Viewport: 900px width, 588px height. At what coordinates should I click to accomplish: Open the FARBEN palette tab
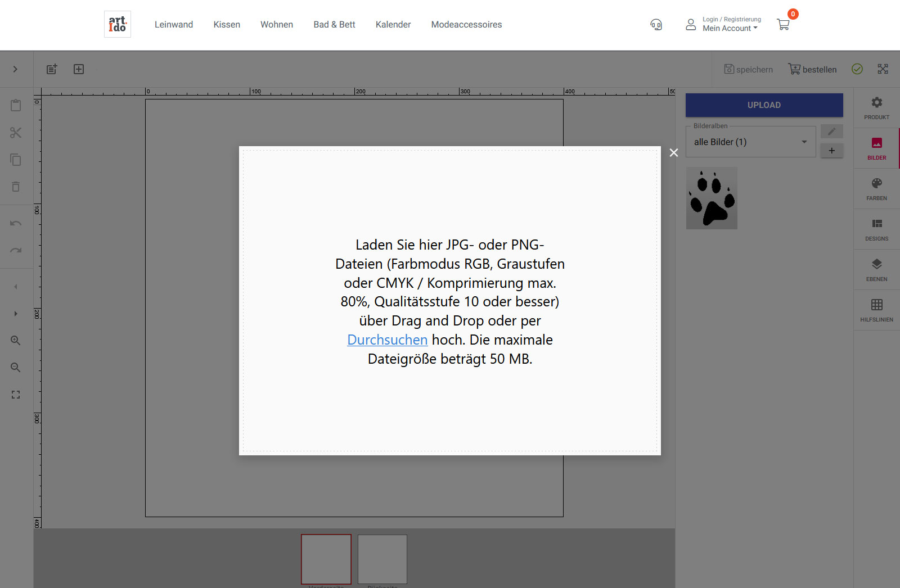tap(876, 189)
